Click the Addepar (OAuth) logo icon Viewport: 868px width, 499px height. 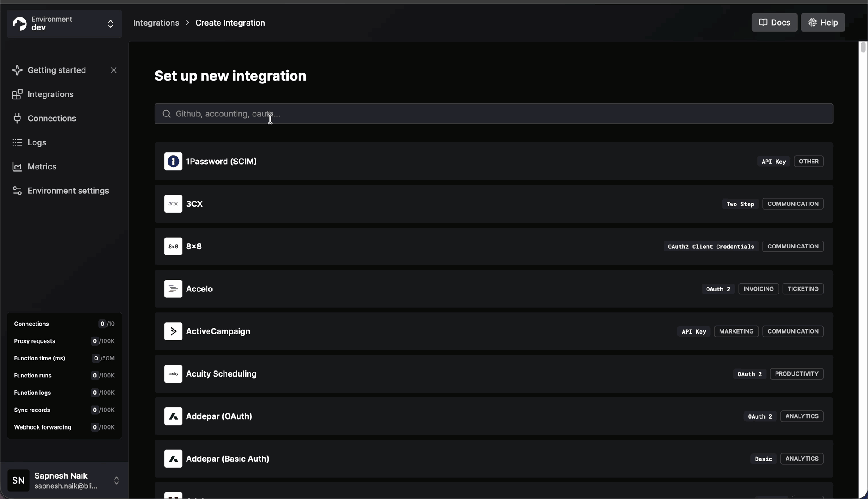click(x=173, y=416)
